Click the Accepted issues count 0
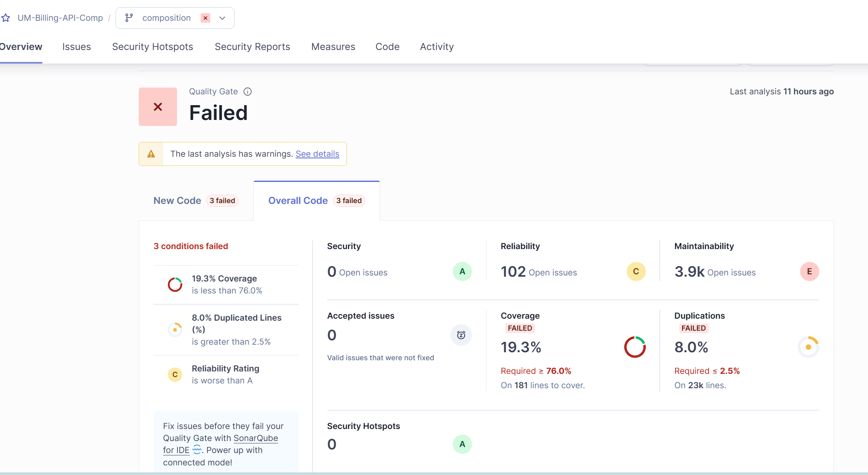The width and height of the screenshot is (868, 475). (x=332, y=335)
